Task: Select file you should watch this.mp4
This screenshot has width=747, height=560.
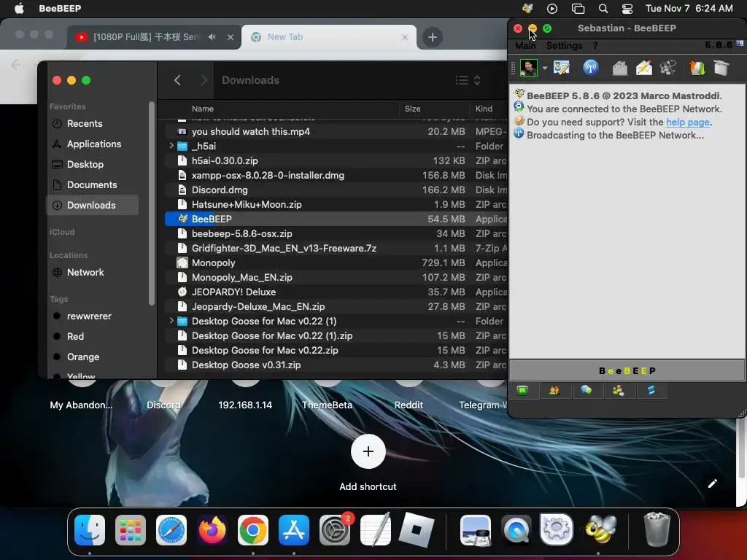Action: click(336, 131)
